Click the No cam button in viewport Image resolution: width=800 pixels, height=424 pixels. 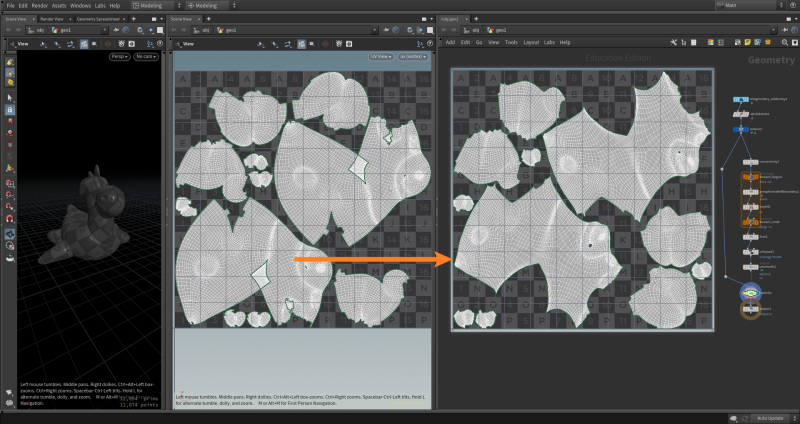147,56
